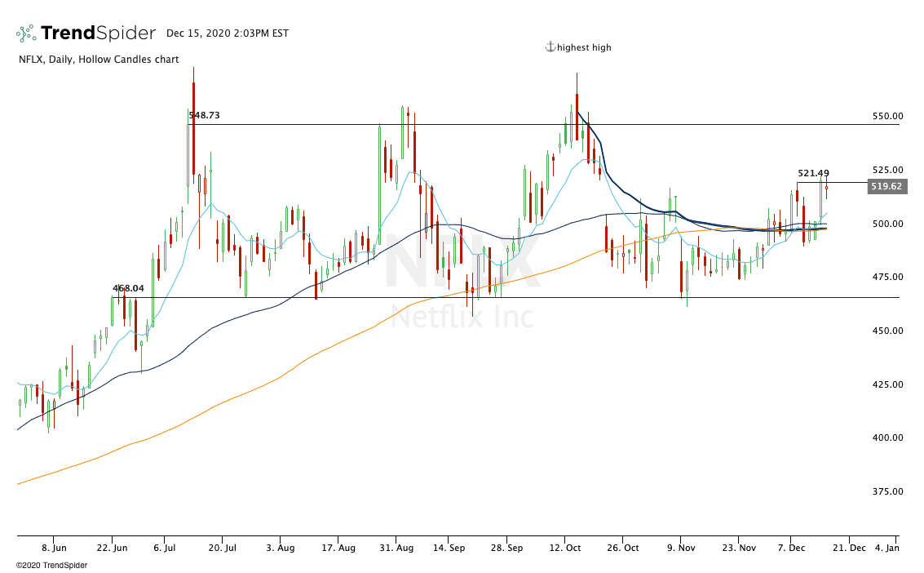Click the TrendSpider logo icon
The image size is (924, 573).
tap(25, 31)
